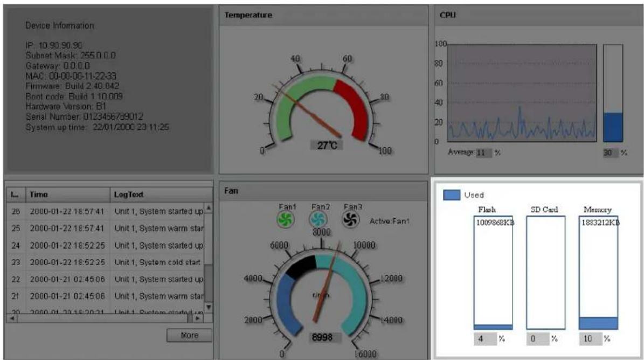Click the Memory percentage field showing 10
The image size is (644, 360).
pyautogui.click(x=591, y=338)
